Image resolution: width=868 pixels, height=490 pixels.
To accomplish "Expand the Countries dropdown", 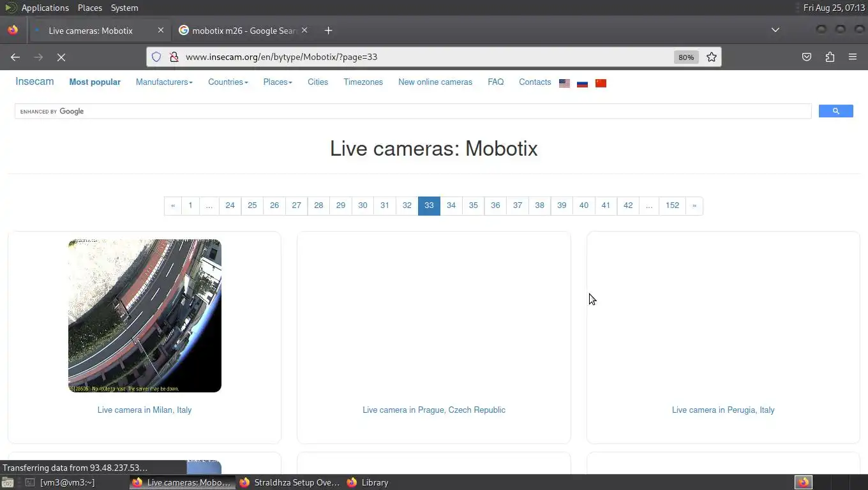I will (228, 82).
